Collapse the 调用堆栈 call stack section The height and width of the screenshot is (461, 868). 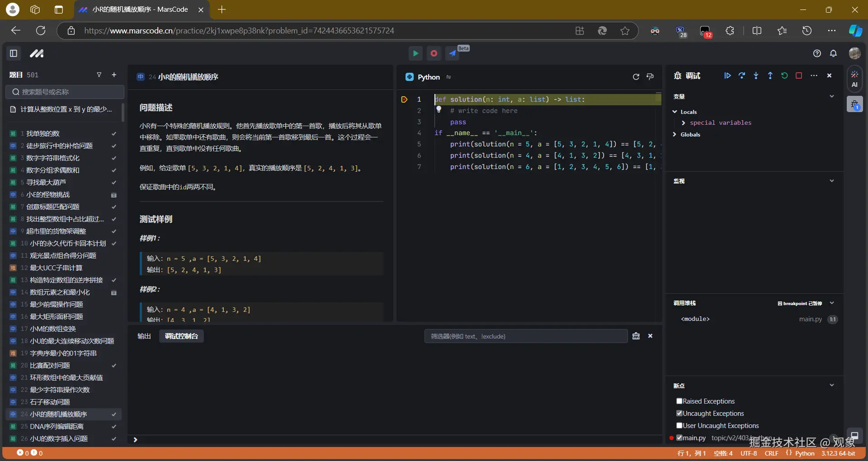coord(832,303)
